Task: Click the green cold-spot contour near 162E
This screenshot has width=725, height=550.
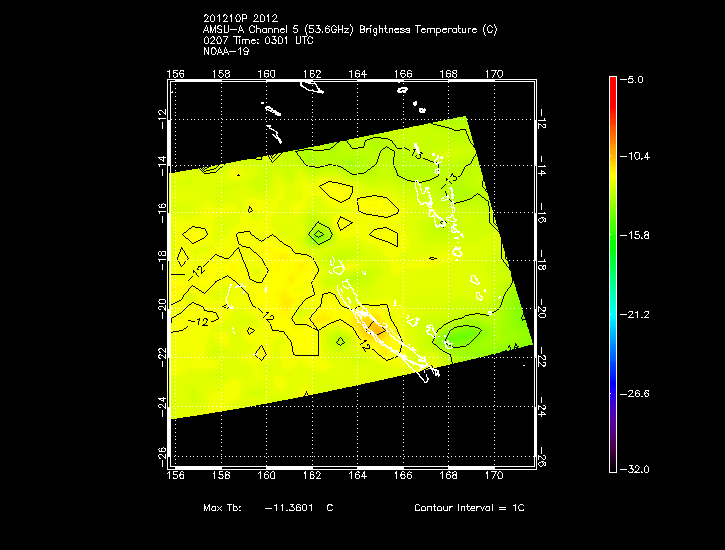Action: pos(319,234)
